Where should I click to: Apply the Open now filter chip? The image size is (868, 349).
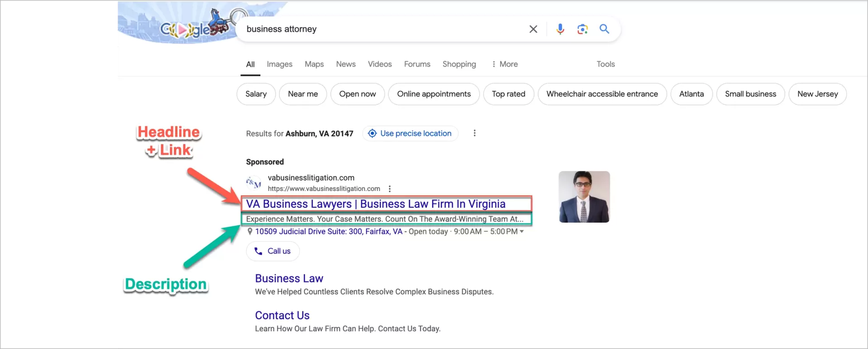[357, 94]
